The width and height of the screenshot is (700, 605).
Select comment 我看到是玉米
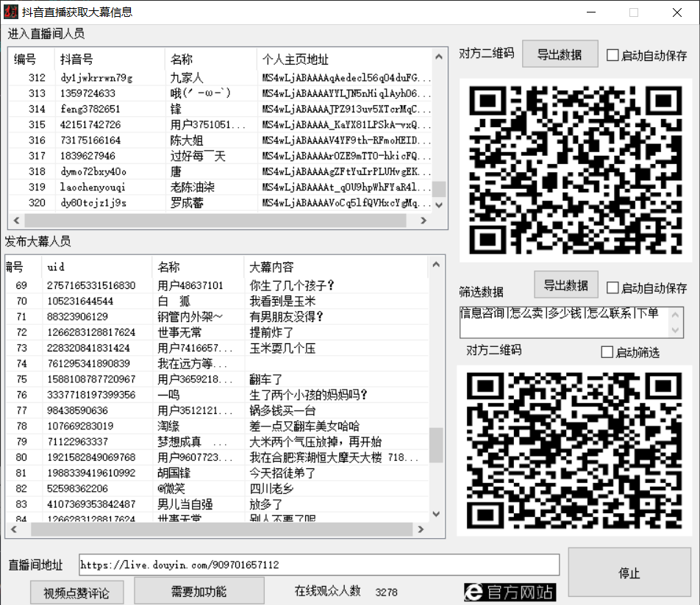point(217,301)
